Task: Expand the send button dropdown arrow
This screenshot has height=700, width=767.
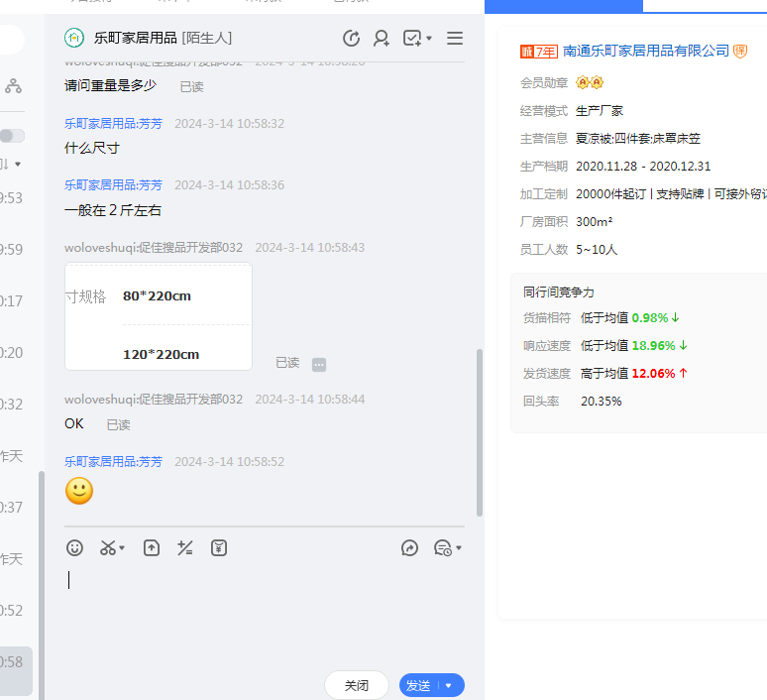Action: 449,685
